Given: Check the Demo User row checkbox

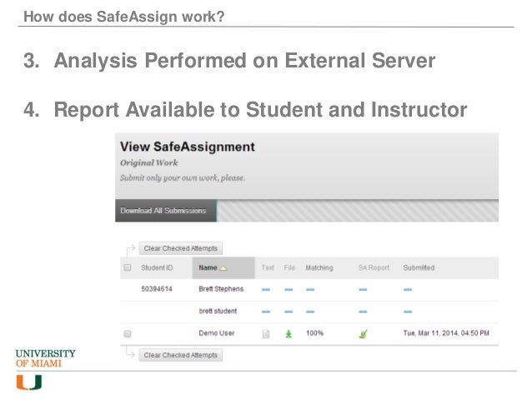Looking at the screenshot, I should pyautogui.click(x=128, y=334).
